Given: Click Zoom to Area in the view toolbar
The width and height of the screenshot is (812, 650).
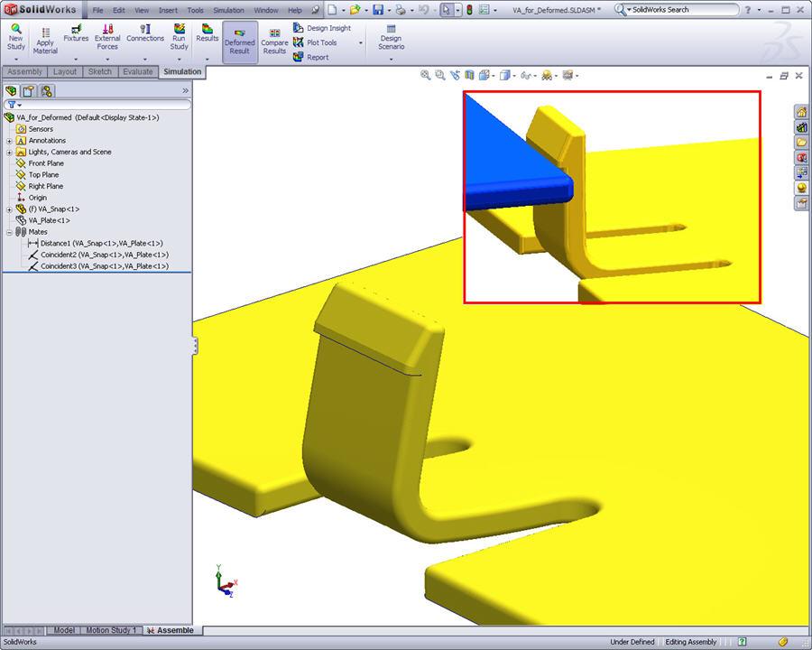Looking at the screenshot, I should (x=439, y=76).
